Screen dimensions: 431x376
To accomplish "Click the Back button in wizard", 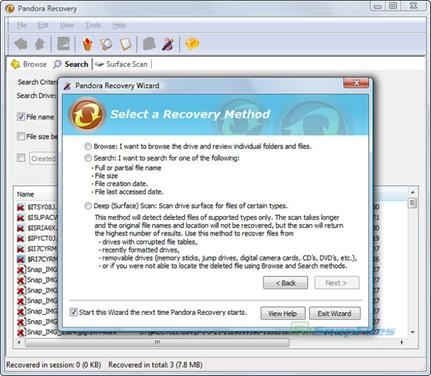I will point(285,283).
